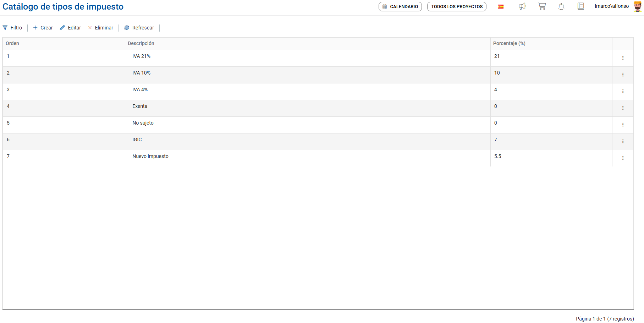
Task: Click the document notes icon in header
Action: [581, 6]
